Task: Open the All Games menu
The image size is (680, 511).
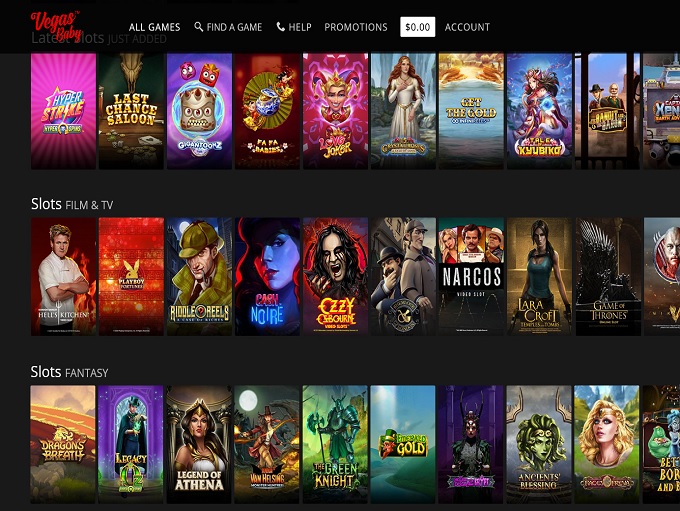Action: tap(154, 27)
